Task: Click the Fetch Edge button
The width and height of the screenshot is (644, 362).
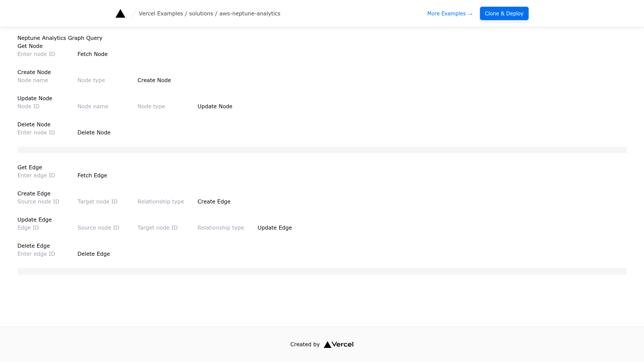Action: (92, 175)
